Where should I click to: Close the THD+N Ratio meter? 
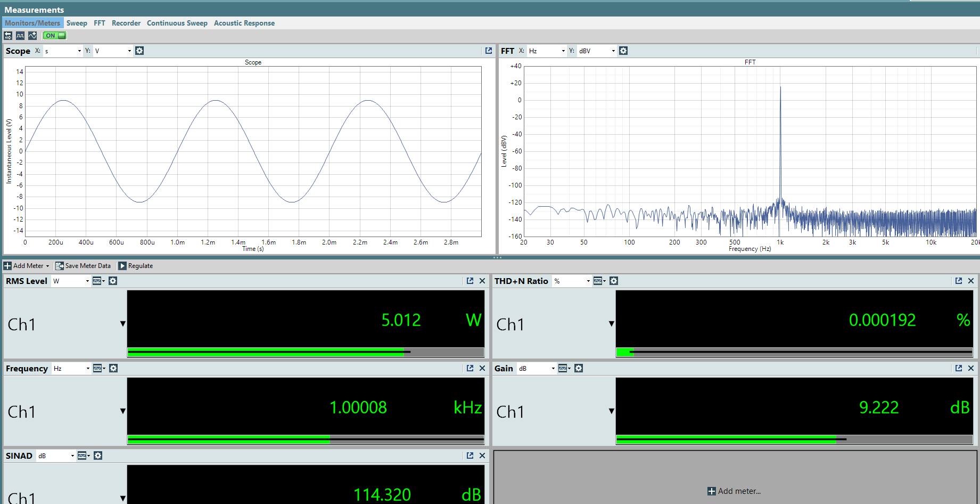[971, 281]
